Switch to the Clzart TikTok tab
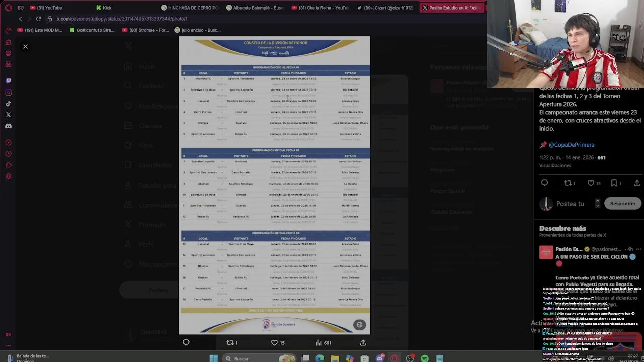 (385, 8)
